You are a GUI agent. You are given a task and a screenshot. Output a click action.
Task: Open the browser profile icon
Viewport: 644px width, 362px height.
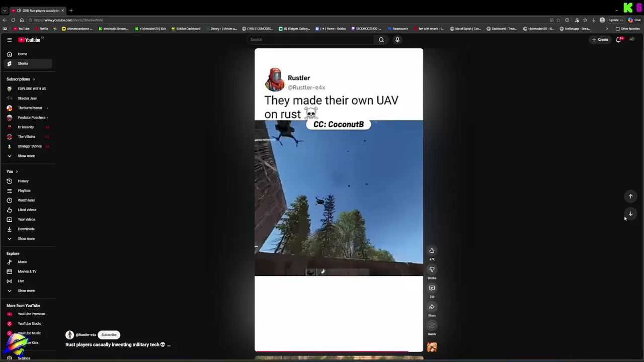(x=602, y=20)
